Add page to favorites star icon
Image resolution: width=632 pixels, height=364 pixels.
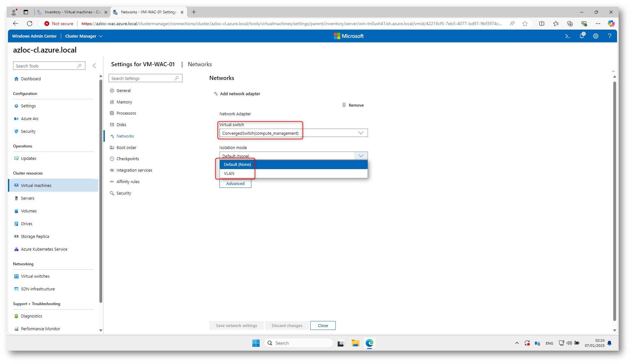525,24
